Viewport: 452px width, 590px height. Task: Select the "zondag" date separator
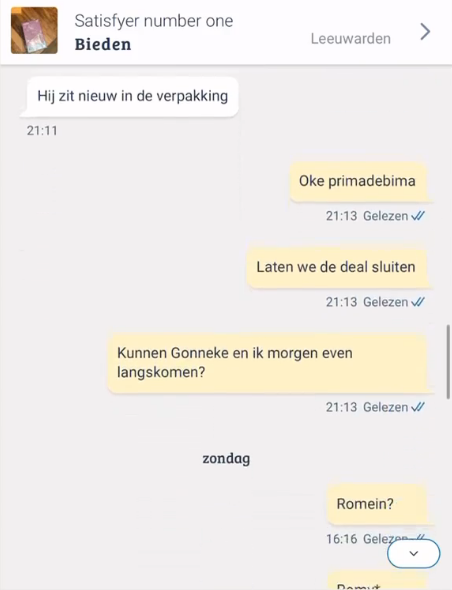pyautogui.click(x=226, y=458)
